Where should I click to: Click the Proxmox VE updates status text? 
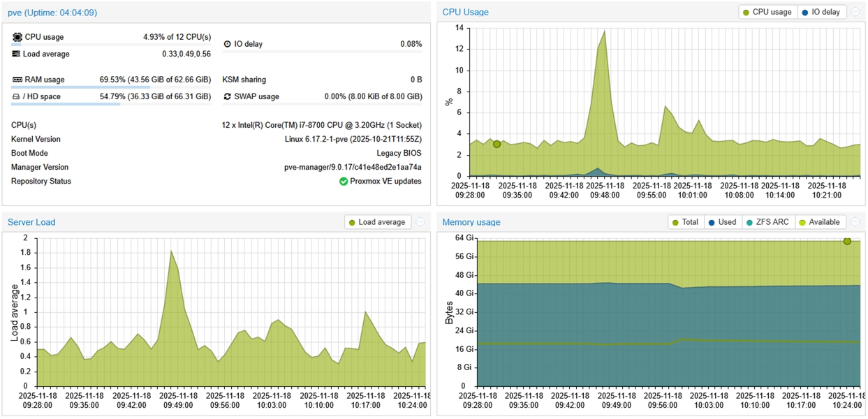pyautogui.click(x=386, y=182)
